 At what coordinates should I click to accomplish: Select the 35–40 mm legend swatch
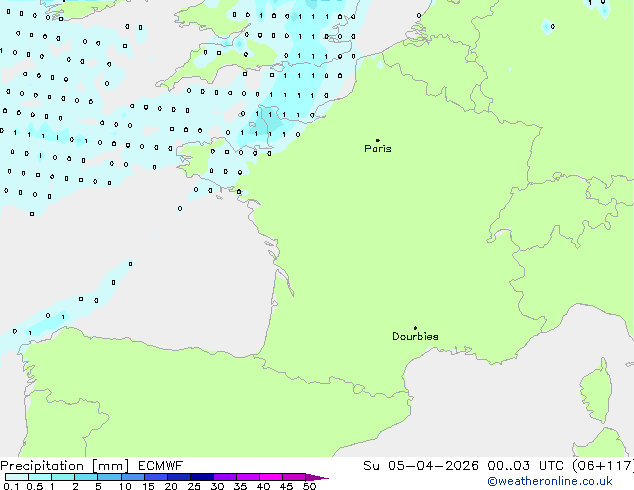coord(247,477)
